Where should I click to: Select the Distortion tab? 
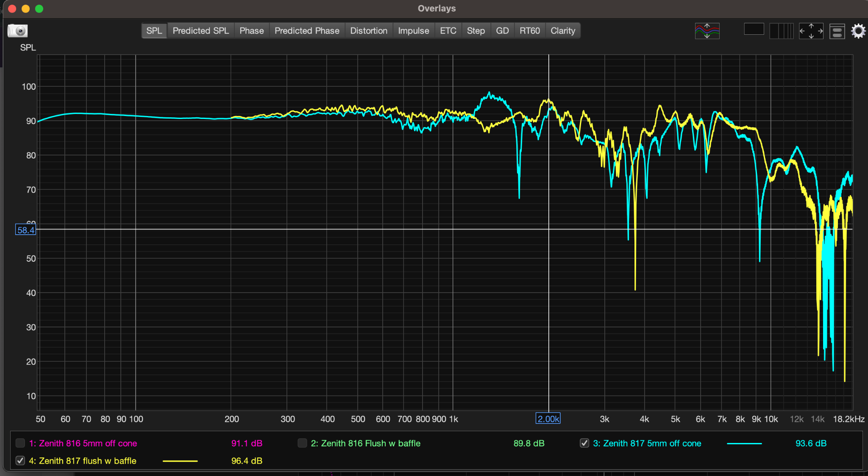[369, 30]
